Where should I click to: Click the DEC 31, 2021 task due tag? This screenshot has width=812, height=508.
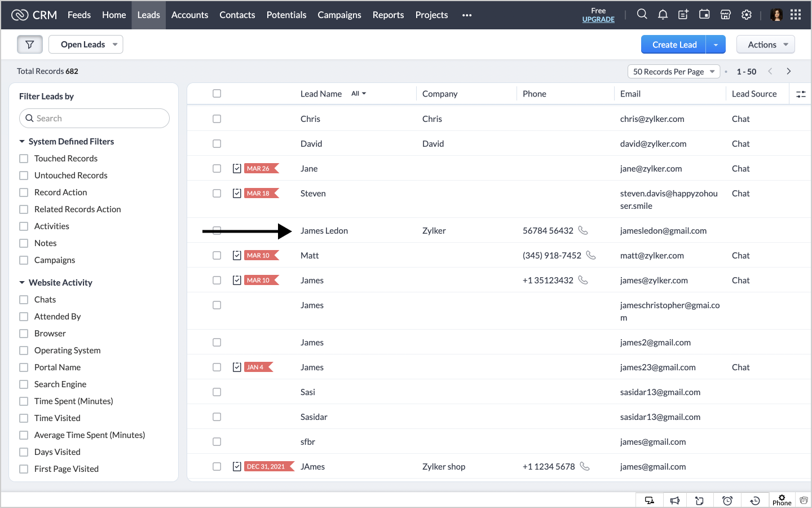click(270, 466)
